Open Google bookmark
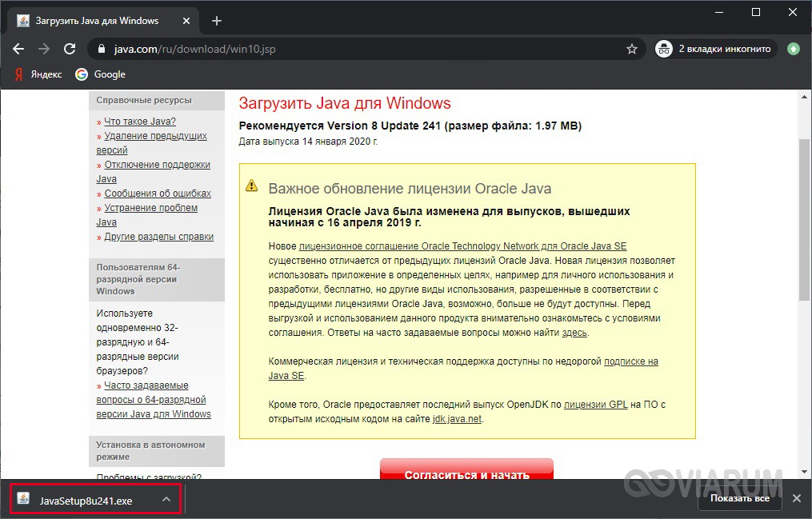The height and width of the screenshot is (519, 812). coord(101,74)
